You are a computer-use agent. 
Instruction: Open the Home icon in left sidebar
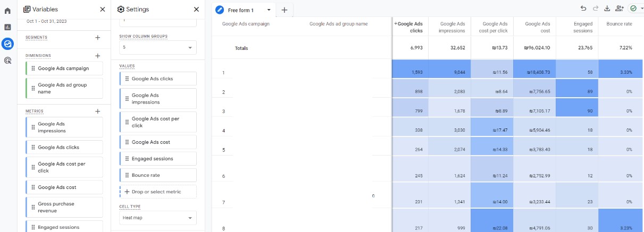click(7, 10)
